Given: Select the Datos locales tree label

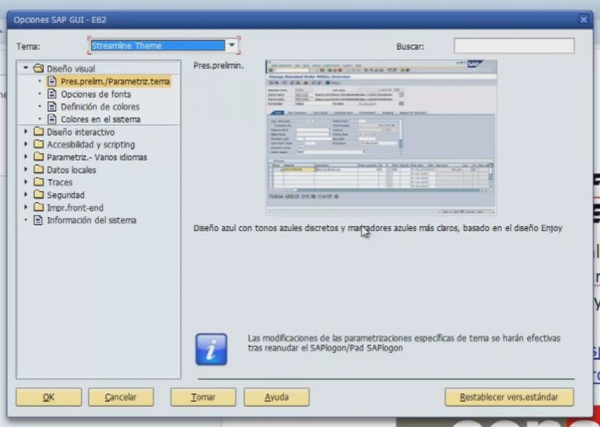Looking at the screenshot, I should [x=71, y=170].
